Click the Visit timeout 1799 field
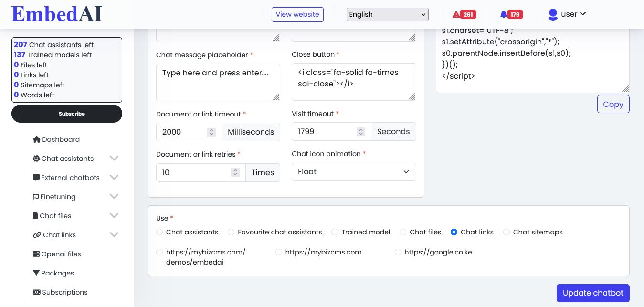 [x=331, y=132]
